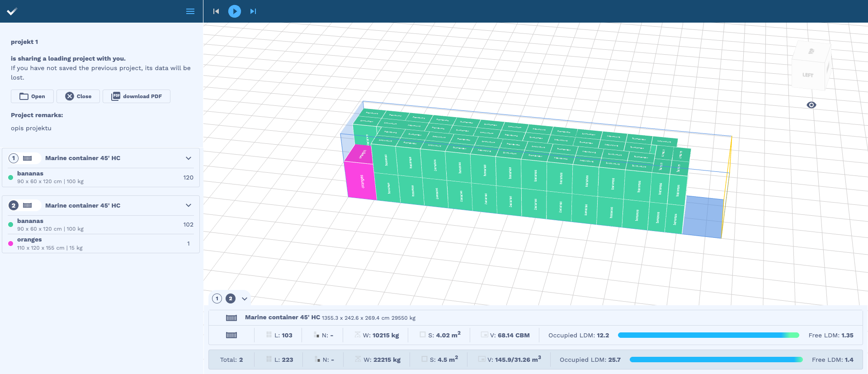Click green color dot for bananas 102

[11, 225]
